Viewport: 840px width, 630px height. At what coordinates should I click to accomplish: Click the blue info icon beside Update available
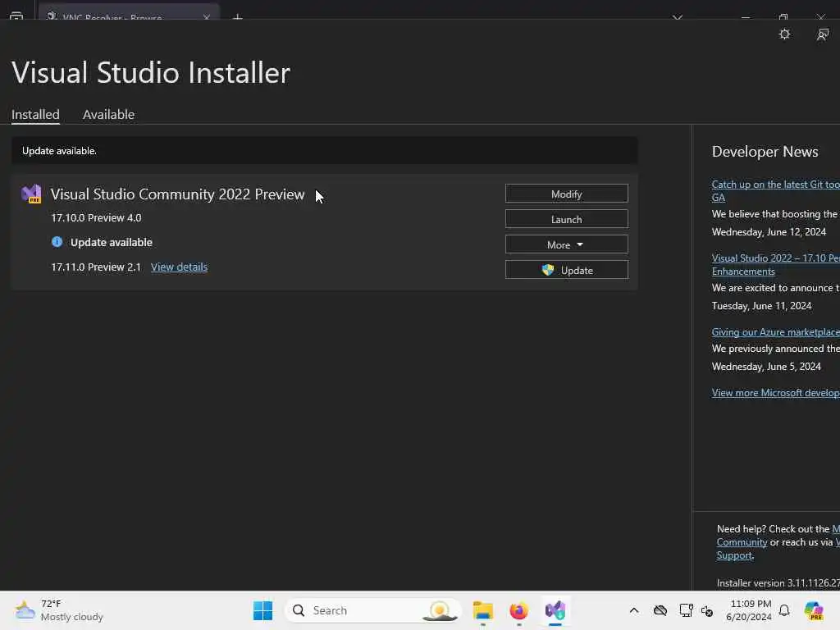57,242
